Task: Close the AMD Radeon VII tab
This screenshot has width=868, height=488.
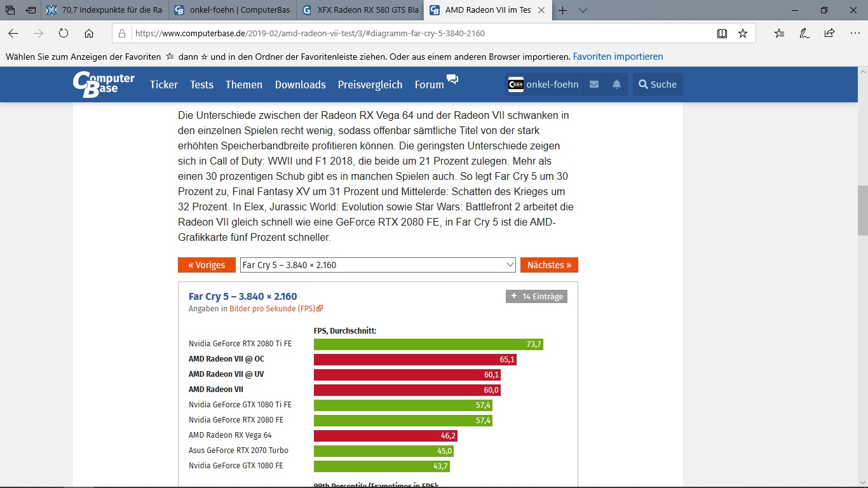Action: click(541, 10)
